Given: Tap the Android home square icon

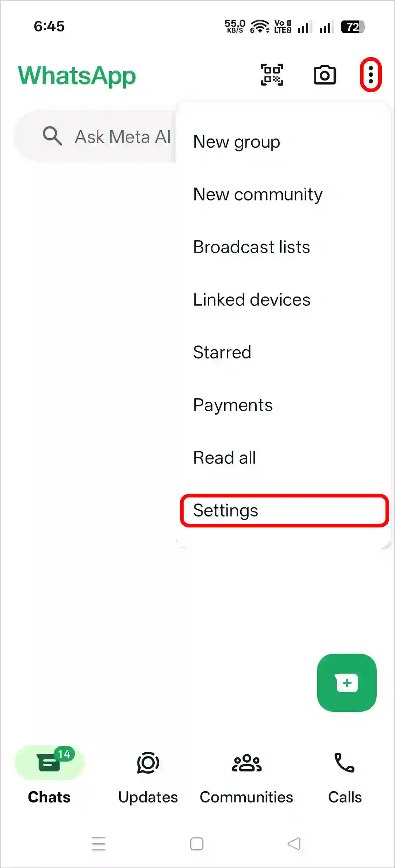Looking at the screenshot, I should click(x=197, y=844).
